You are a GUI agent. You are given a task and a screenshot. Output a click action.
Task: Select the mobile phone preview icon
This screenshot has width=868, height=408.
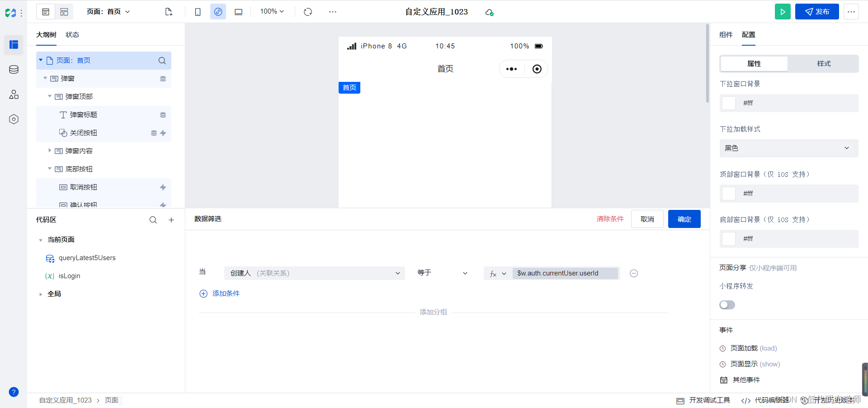click(x=198, y=12)
